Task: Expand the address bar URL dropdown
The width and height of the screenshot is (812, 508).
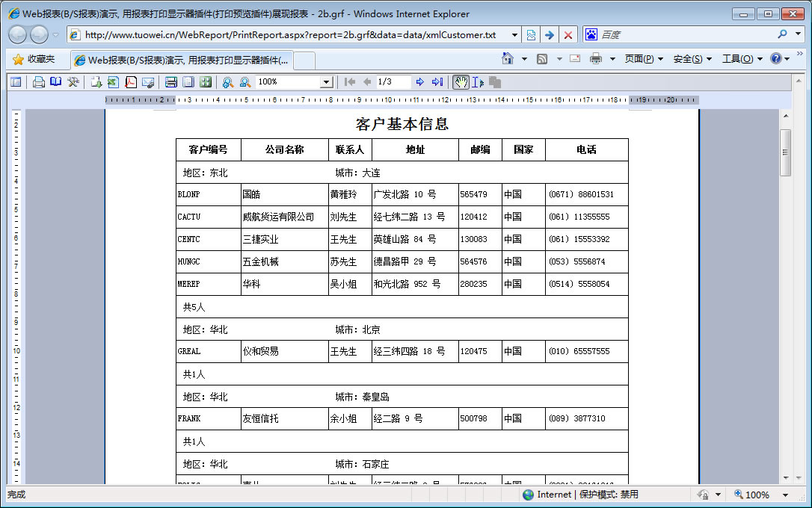Action: coord(514,35)
